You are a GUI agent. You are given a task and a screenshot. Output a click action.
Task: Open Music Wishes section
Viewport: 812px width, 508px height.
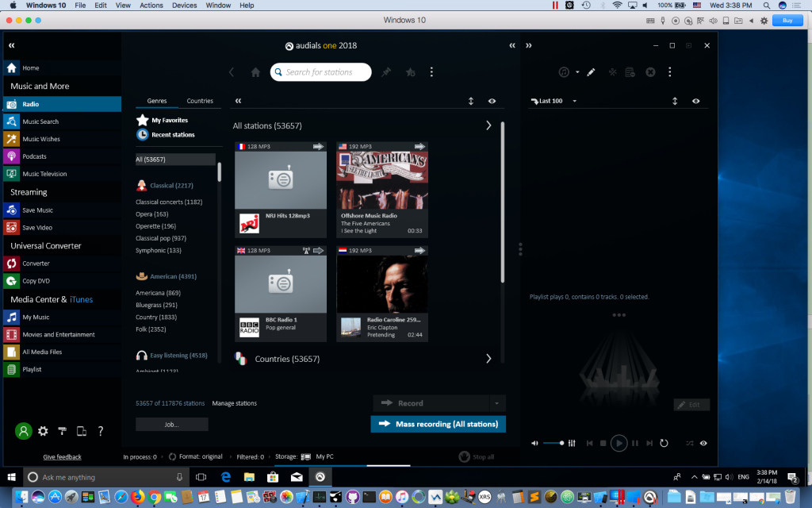click(x=62, y=139)
